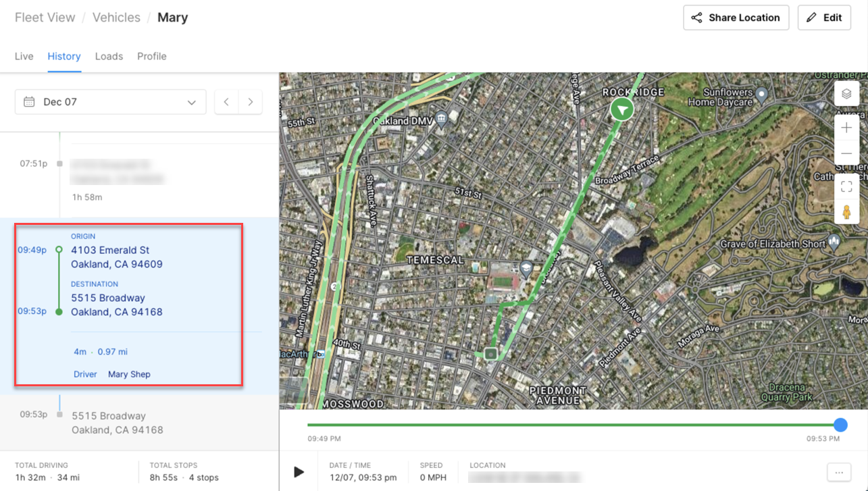
Task: Click the trip origin square marker
Action: pyautogui.click(x=491, y=353)
